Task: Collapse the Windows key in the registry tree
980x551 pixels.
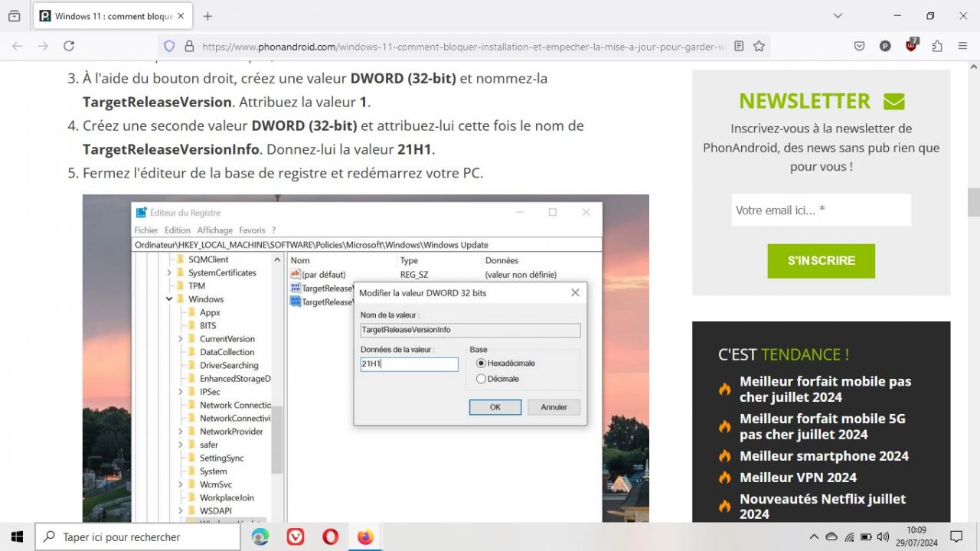Action: coord(170,299)
